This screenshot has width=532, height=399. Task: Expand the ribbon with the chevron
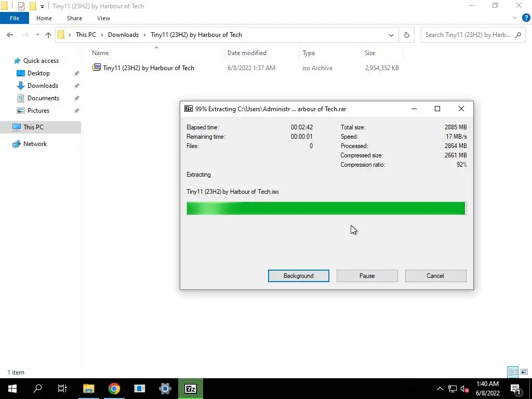(515, 18)
